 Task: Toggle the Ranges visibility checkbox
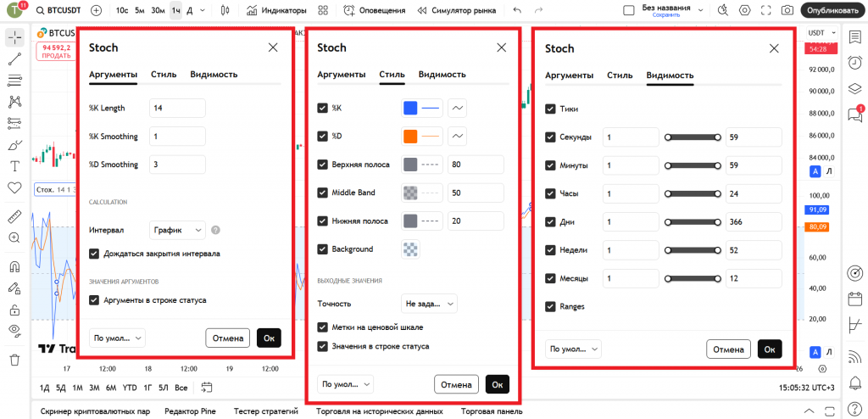pyautogui.click(x=550, y=306)
